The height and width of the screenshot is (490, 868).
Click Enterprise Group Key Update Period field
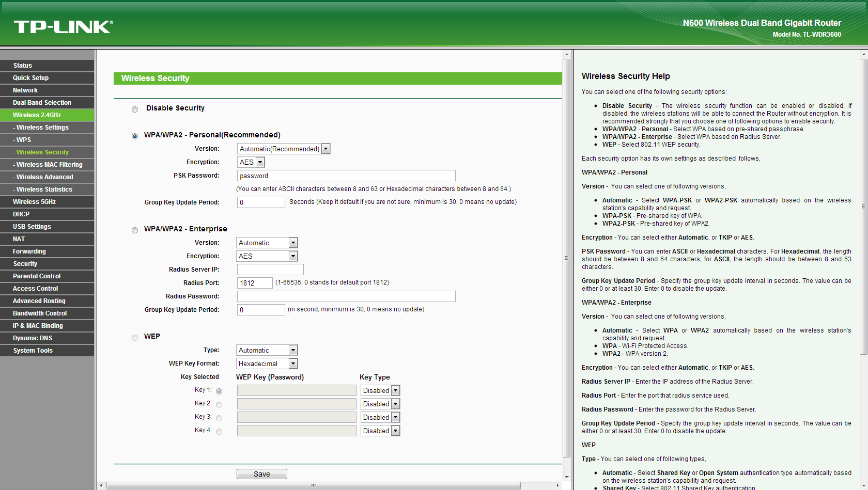pos(261,310)
